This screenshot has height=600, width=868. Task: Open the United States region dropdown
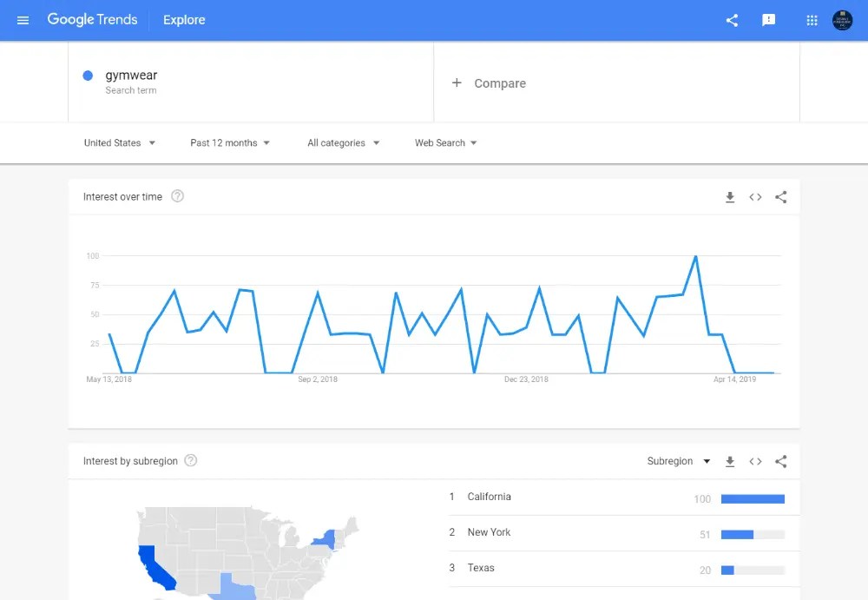[x=119, y=142]
